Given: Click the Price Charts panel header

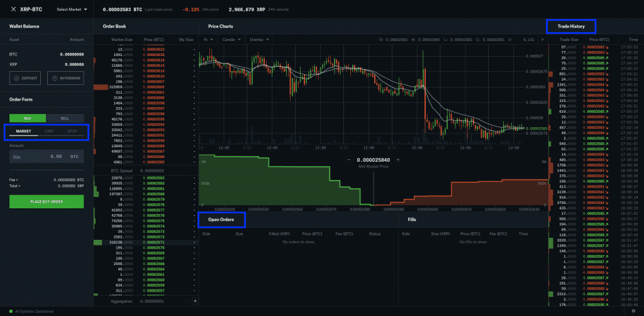Looking at the screenshot, I should 220,26.
